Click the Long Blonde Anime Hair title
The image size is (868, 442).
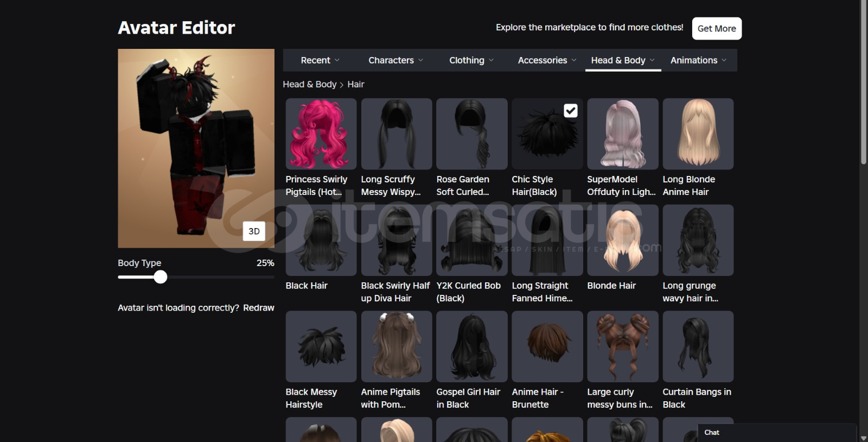pos(688,186)
